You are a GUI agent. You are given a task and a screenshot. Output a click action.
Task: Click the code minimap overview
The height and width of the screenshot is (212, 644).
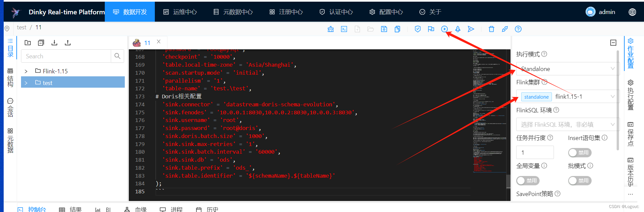point(489,111)
